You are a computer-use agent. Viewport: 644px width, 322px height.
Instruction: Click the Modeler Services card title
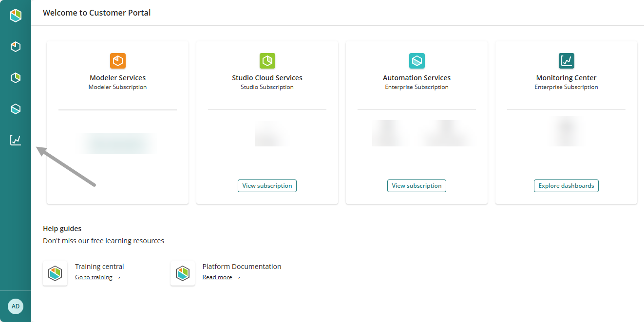coord(118,78)
